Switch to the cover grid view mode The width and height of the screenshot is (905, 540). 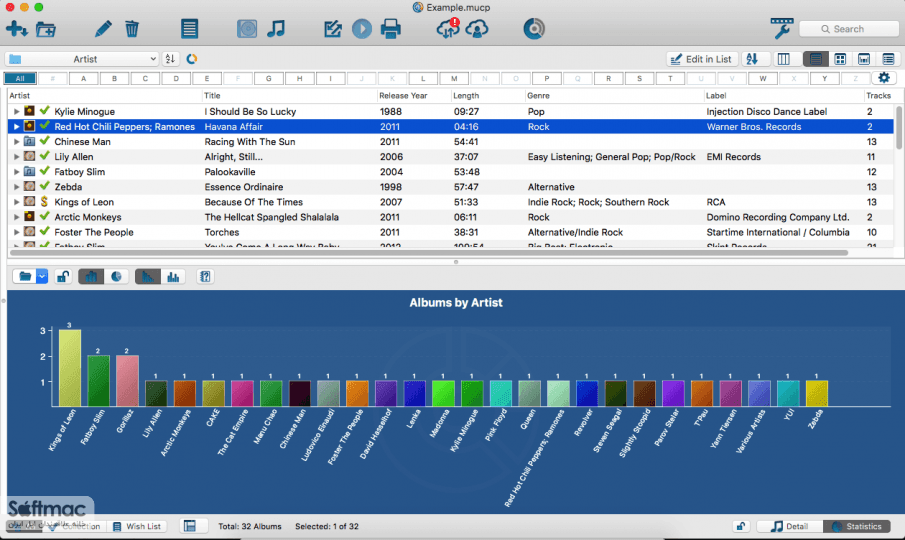(x=840, y=59)
